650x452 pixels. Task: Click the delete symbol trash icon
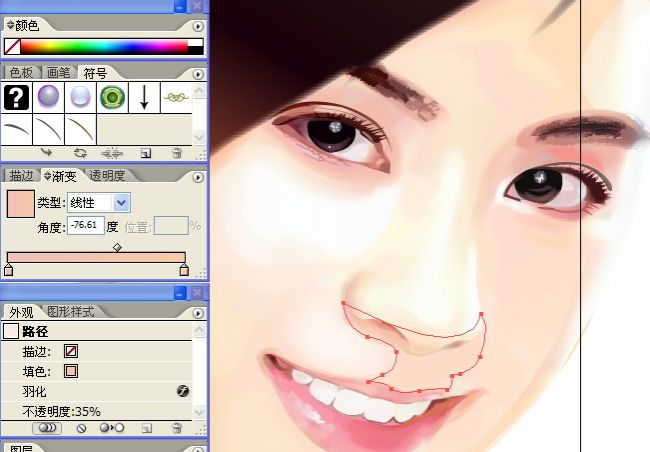pyautogui.click(x=177, y=153)
